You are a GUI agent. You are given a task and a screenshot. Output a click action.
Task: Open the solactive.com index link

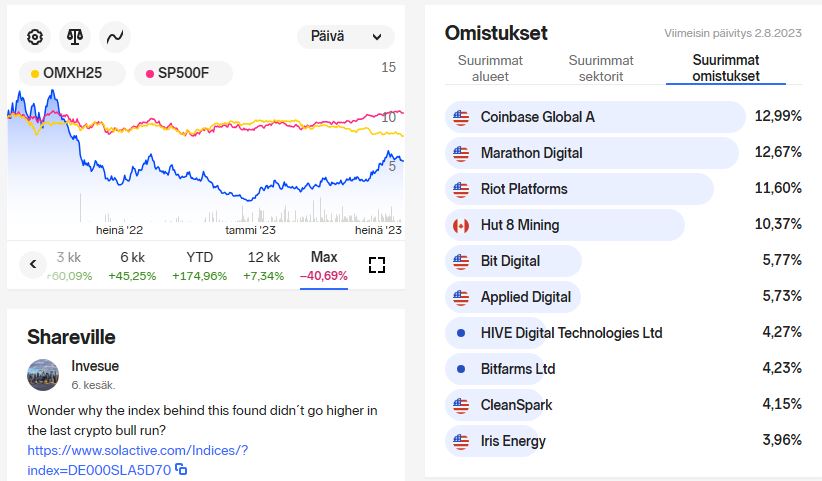tap(137, 460)
